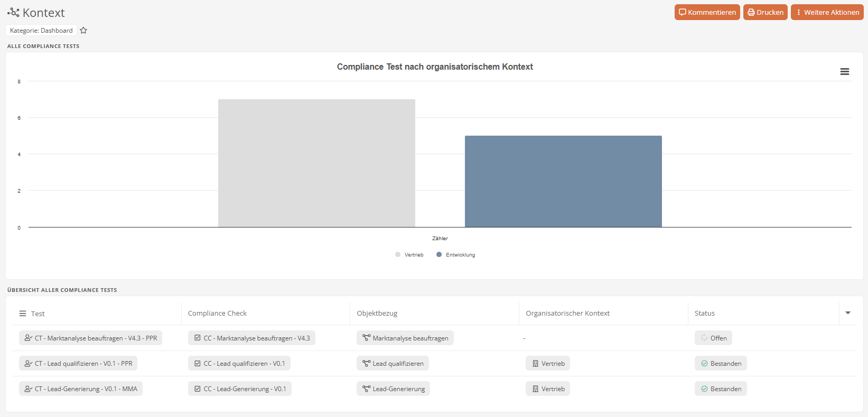Screen dimensions: 868x417
Task: Click the Offen status badge
Action: (x=713, y=338)
